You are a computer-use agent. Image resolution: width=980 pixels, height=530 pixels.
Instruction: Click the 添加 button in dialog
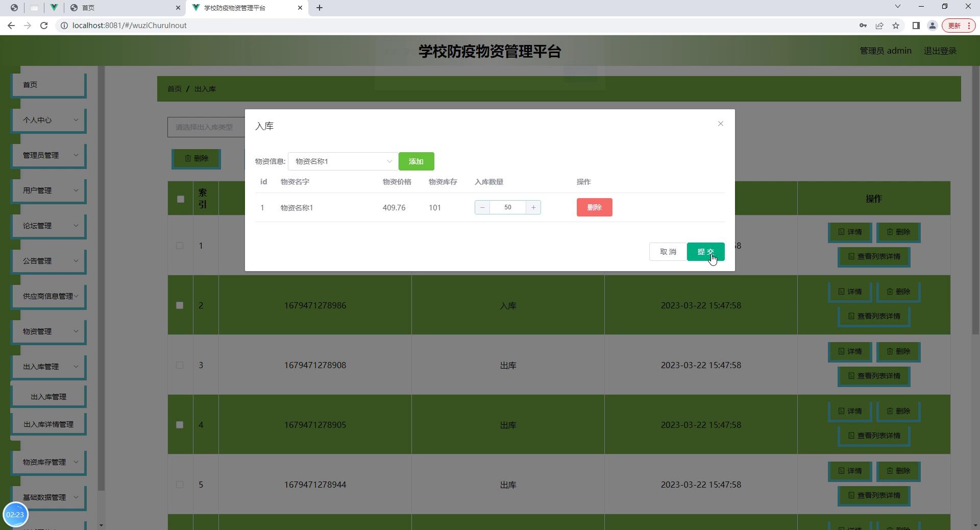[x=416, y=161]
